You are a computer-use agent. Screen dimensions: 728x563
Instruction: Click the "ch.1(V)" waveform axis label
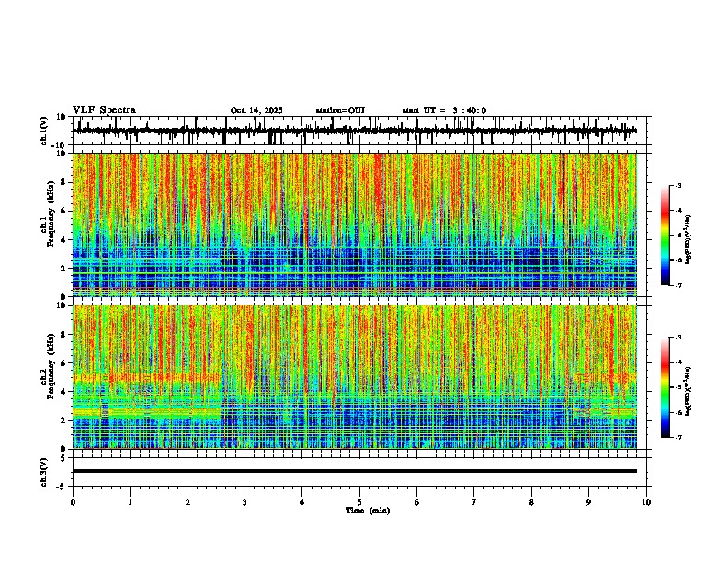[44, 131]
